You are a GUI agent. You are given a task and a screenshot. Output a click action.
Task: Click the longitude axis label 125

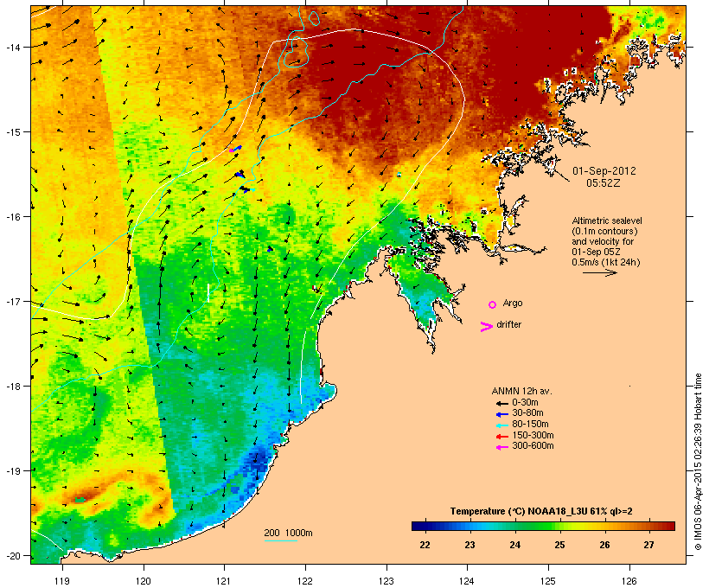[x=548, y=581]
